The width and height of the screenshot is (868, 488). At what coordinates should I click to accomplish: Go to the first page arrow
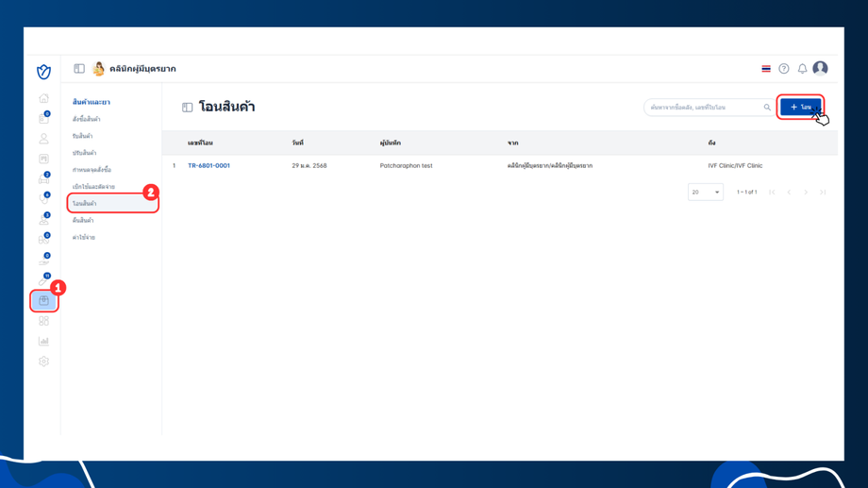[x=772, y=193]
